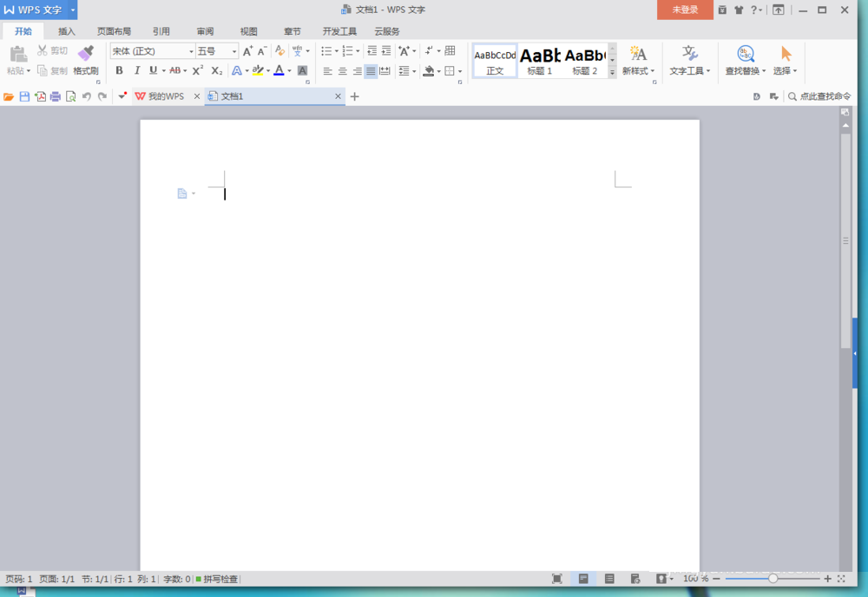Click the Paste (粘贴) clipboard icon
The height and width of the screenshot is (597, 868).
pyautogui.click(x=18, y=54)
